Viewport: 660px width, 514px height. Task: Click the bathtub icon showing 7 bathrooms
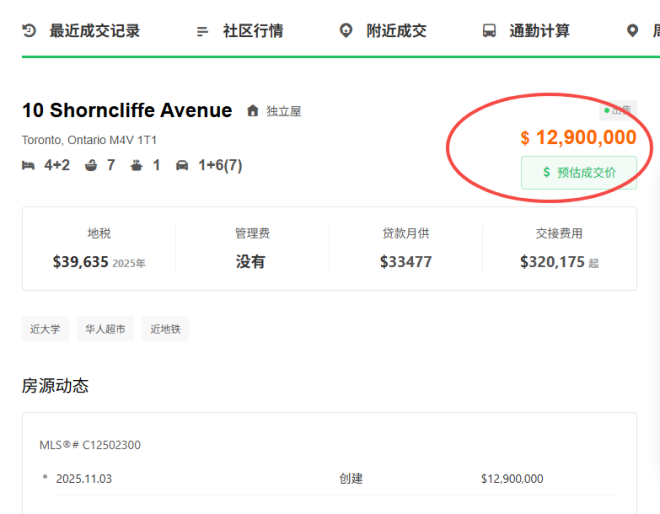pos(91,165)
